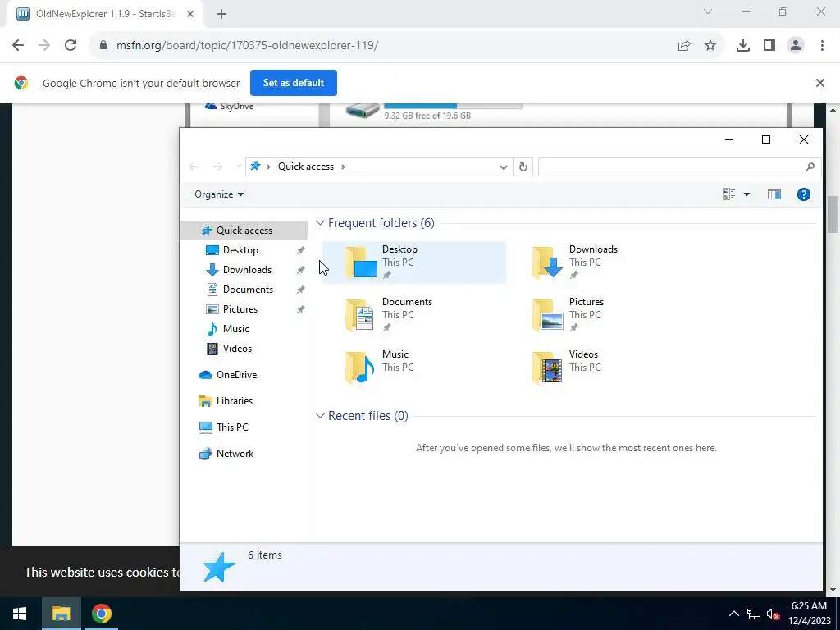Open OneDrive in the navigation pane
The width and height of the screenshot is (840, 630).
coord(244,375)
